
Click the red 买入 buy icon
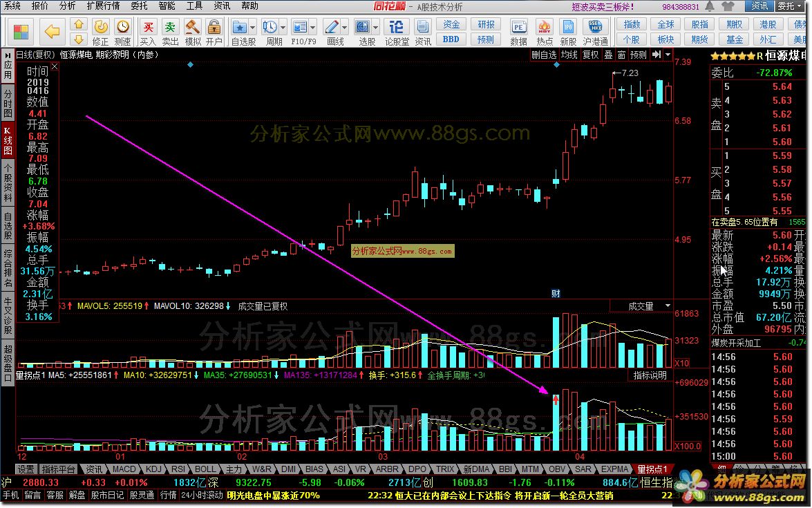148,27
